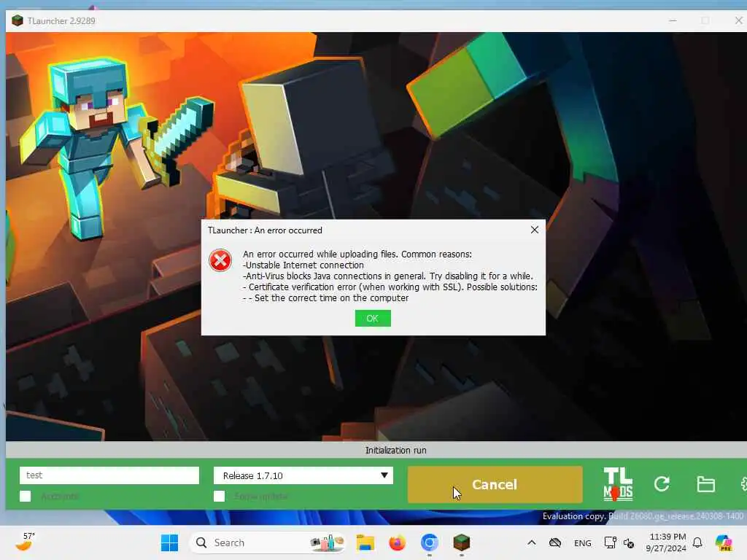Open the weather widget showing 57°
The width and height of the screenshot is (747, 560).
[x=25, y=542]
